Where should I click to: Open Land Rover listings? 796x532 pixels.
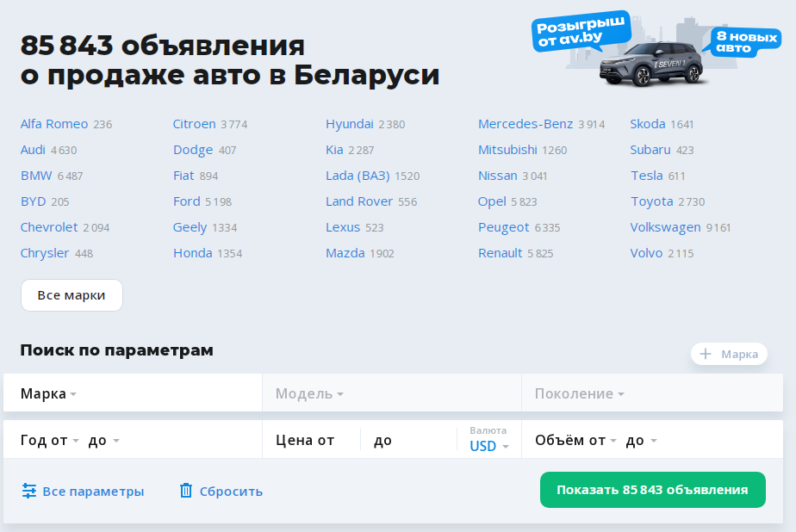point(359,201)
